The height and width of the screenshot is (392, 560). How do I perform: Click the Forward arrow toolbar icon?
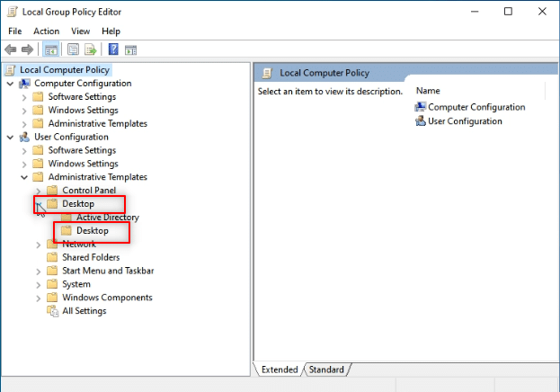click(28, 49)
